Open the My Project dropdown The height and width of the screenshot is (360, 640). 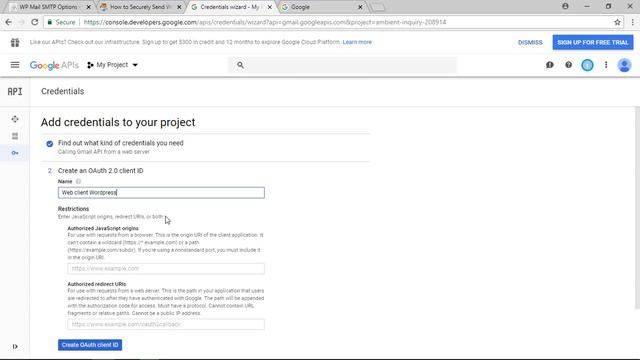click(x=112, y=65)
